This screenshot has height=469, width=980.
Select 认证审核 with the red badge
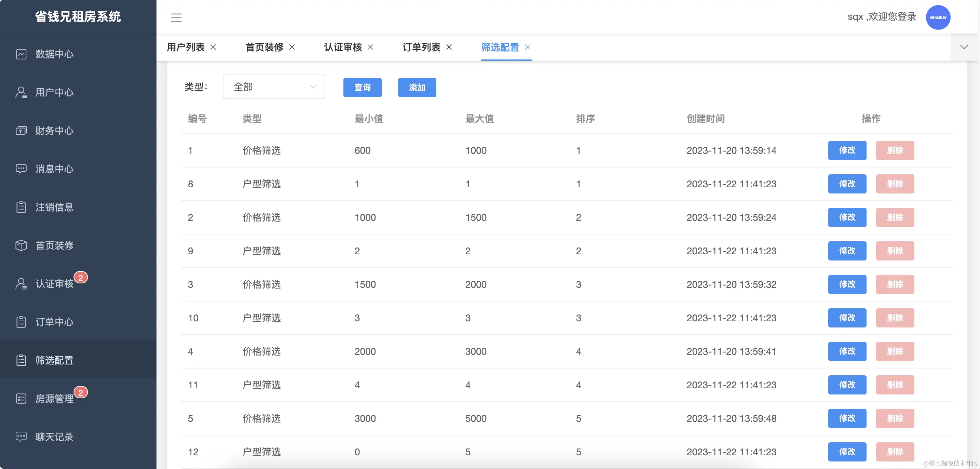click(x=54, y=284)
